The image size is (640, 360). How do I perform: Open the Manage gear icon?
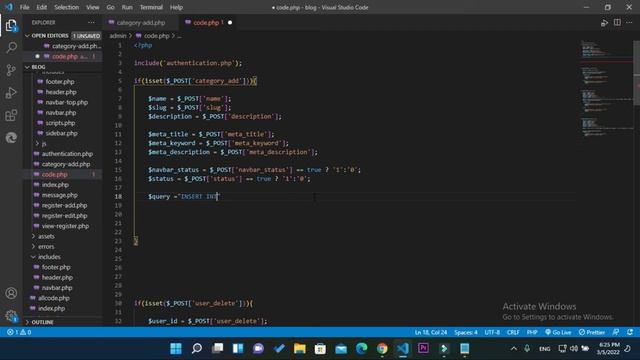pos(11,316)
